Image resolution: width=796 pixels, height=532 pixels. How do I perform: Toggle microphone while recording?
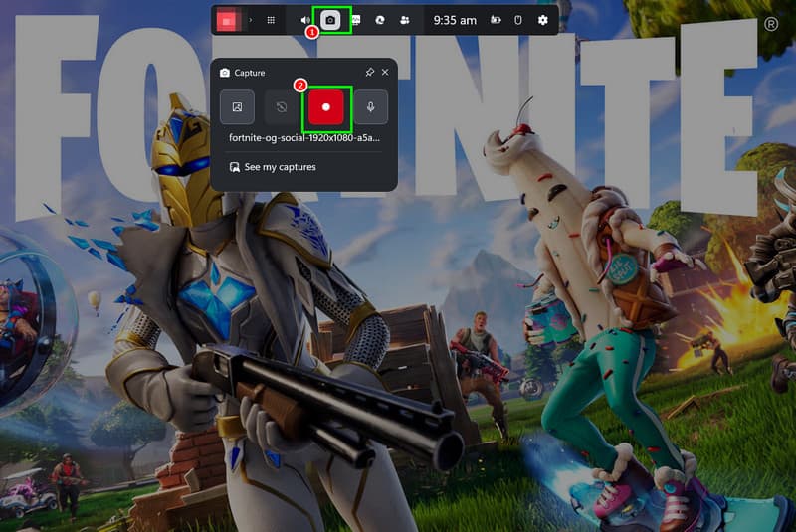370,107
